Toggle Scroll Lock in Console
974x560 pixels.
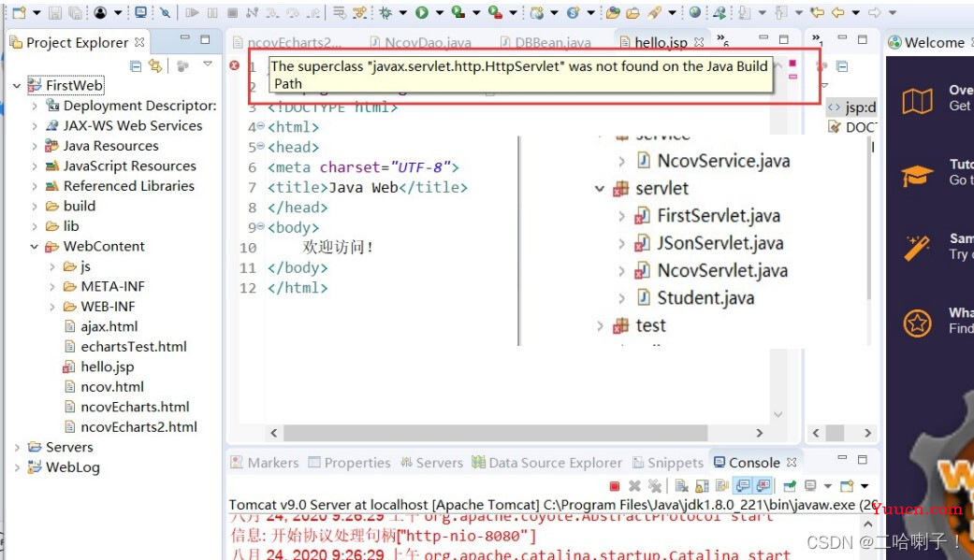702,486
